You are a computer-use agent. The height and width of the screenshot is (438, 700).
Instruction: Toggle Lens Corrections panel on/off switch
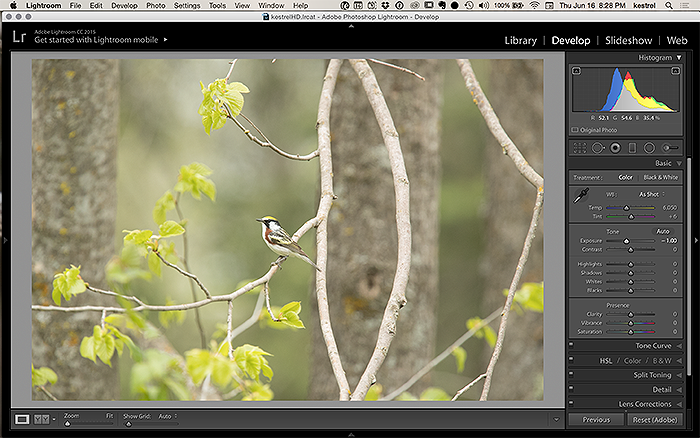coord(571,403)
